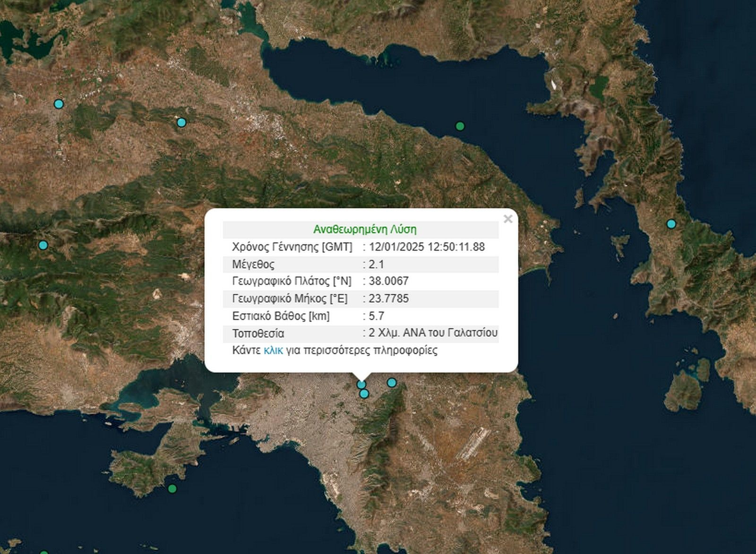
Task: Click the cyan marker on Evia island
Action: coord(671,224)
